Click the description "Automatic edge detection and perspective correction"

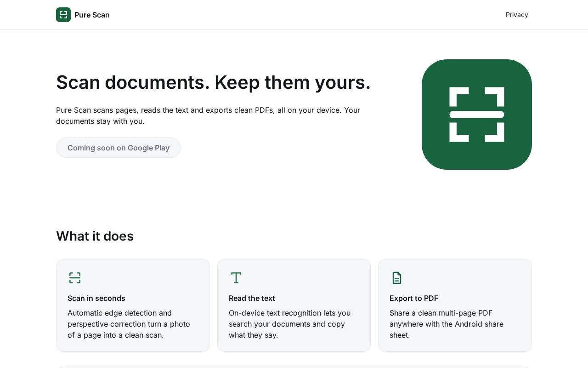pyautogui.click(x=129, y=324)
